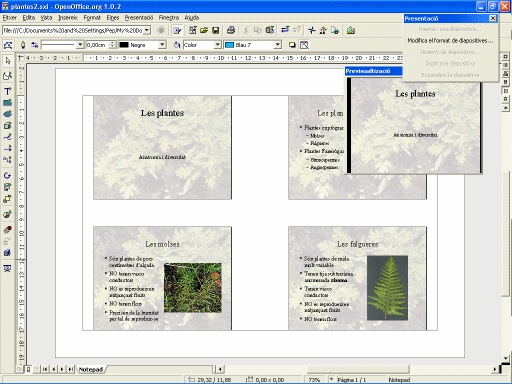Close the Presentació floating panel

pos(493,18)
